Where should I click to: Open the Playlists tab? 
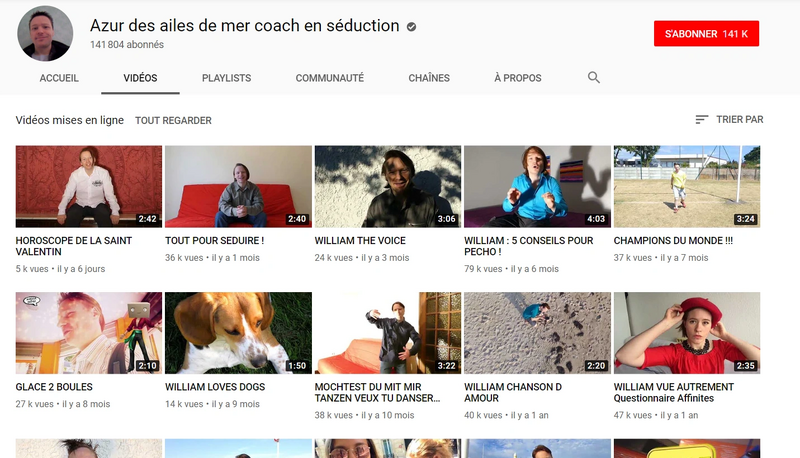(x=226, y=78)
